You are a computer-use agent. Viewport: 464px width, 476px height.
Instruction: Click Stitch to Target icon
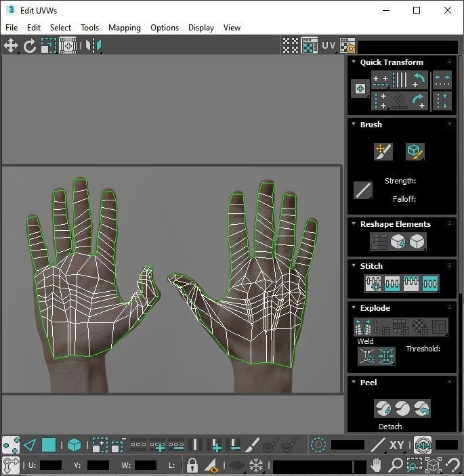pyautogui.click(x=373, y=284)
